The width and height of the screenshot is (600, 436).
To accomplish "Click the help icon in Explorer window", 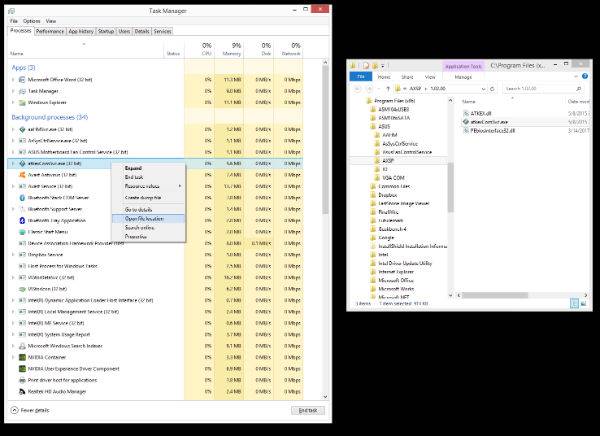I will point(585,76).
